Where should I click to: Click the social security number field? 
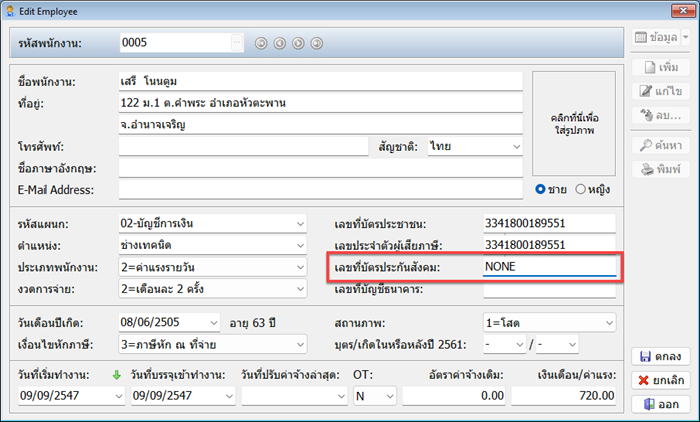pyautogui.click(x=549, y=267)
